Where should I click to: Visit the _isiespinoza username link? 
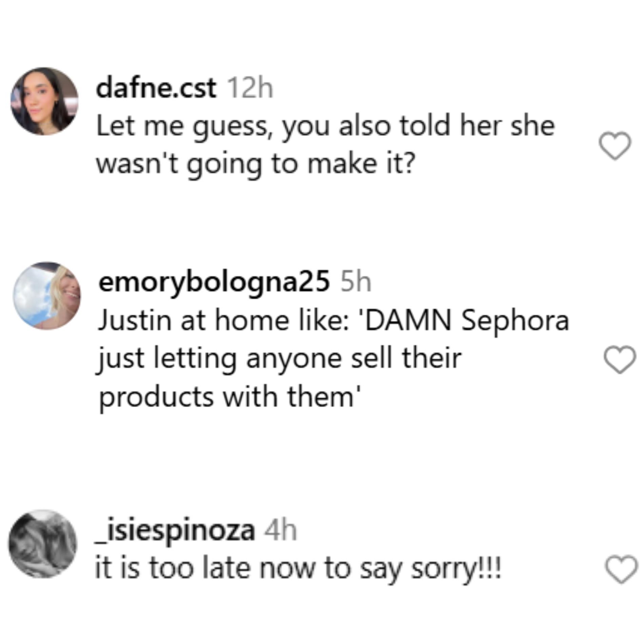[x=175, y=530]
